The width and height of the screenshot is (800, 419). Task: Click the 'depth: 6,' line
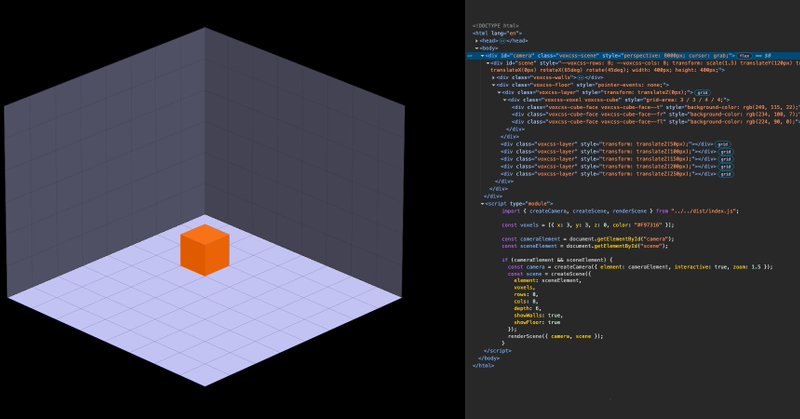click(527, 308)
